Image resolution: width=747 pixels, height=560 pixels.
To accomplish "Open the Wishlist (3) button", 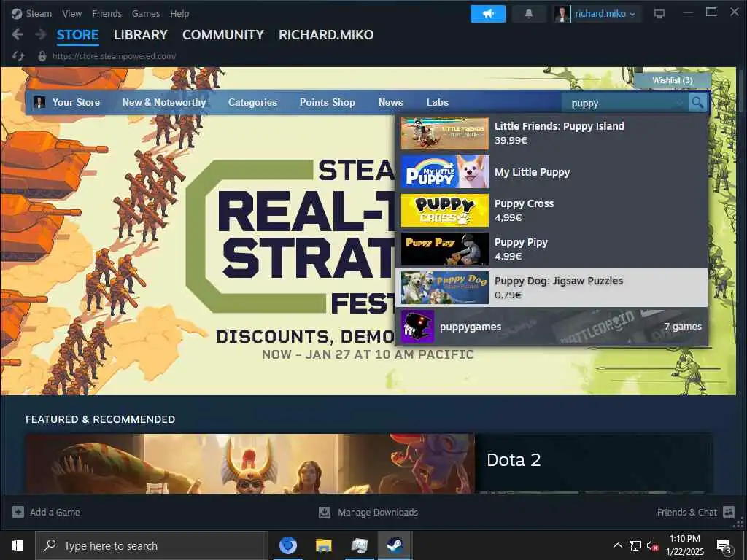I will 672,80.
